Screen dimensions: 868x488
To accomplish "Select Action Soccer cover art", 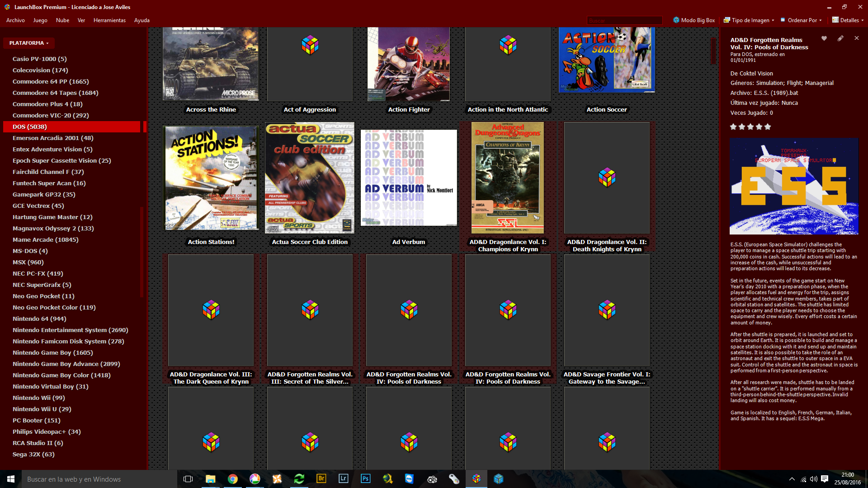I will point(607,60).
